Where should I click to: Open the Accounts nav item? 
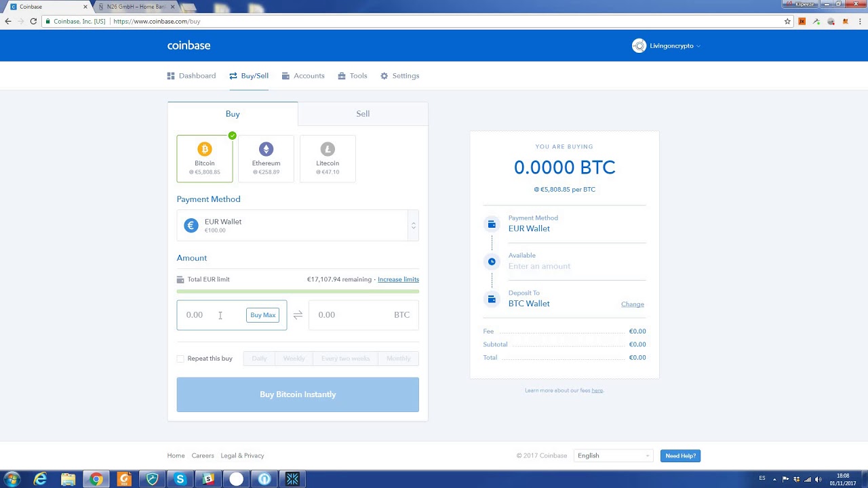[303, 76]
